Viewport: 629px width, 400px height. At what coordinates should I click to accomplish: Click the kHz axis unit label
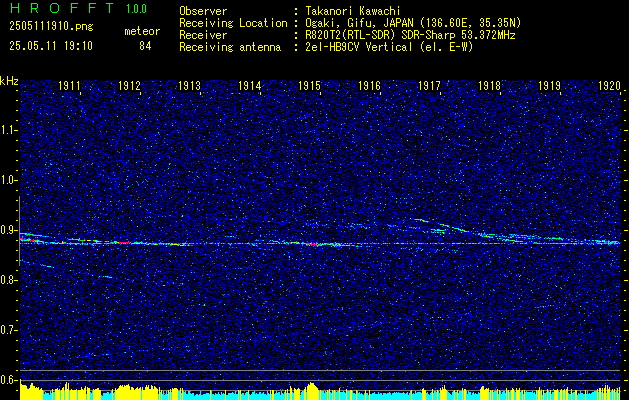[9, 81]
